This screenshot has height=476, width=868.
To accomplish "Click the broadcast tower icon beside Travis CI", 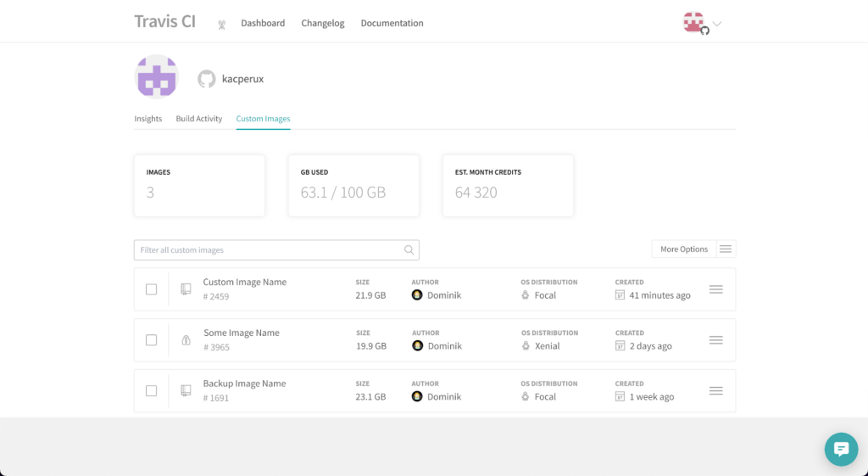I will [222, 25].
